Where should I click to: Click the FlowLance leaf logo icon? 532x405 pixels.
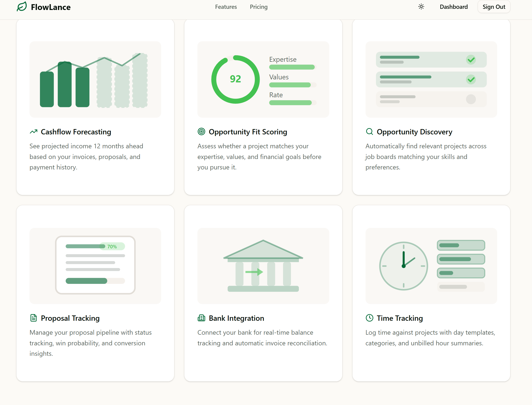coord(22,6)
